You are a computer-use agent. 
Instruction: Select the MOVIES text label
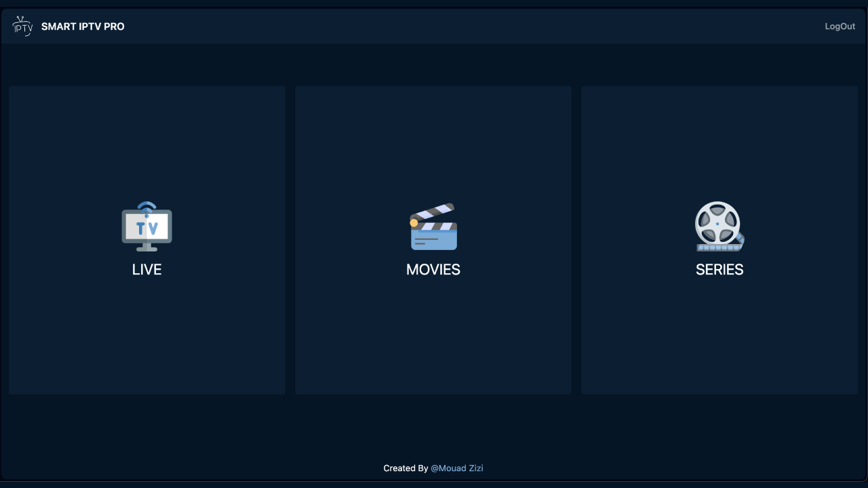[433, 269]
